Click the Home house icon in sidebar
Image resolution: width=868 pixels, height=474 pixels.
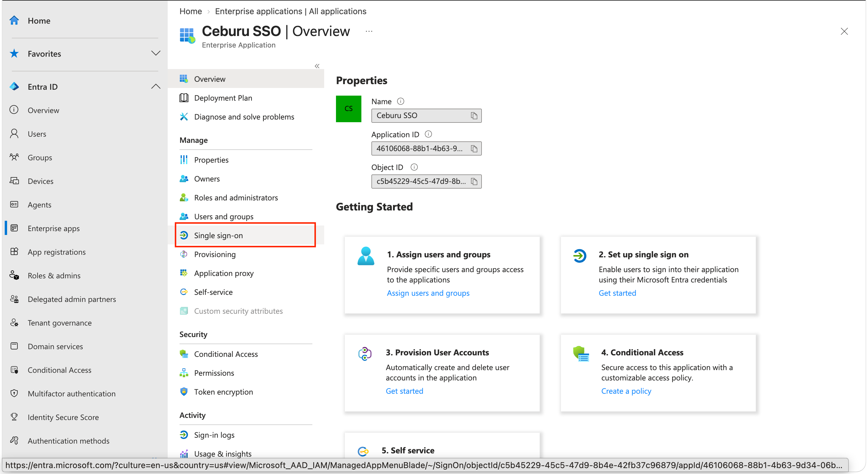(x=14, y=21)
